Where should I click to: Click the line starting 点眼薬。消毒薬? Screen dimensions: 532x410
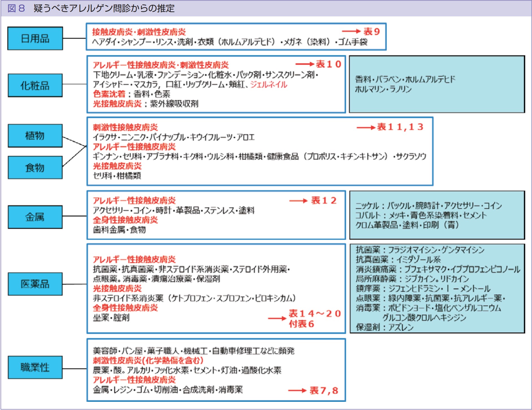(157, 279)
